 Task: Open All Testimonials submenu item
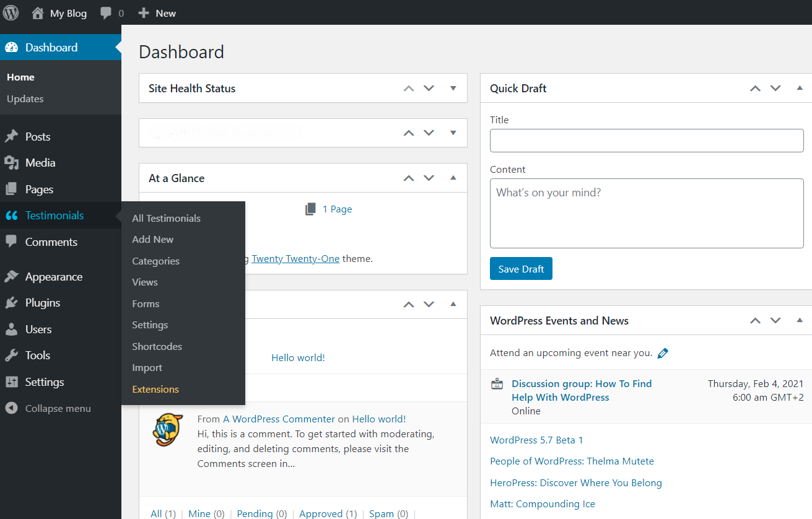click(x=167, y=219)
